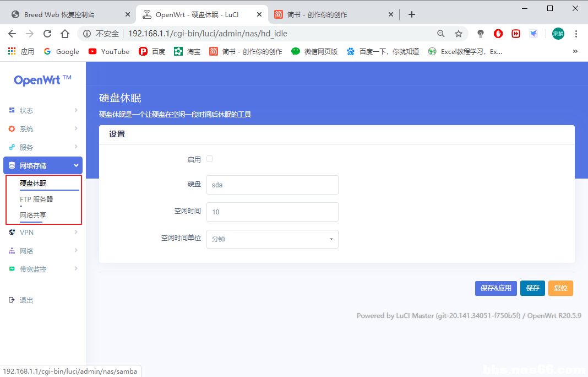Click the zoom magnifier icon in address bar
This screenshot has height=377, width=588.
(441, 33)
